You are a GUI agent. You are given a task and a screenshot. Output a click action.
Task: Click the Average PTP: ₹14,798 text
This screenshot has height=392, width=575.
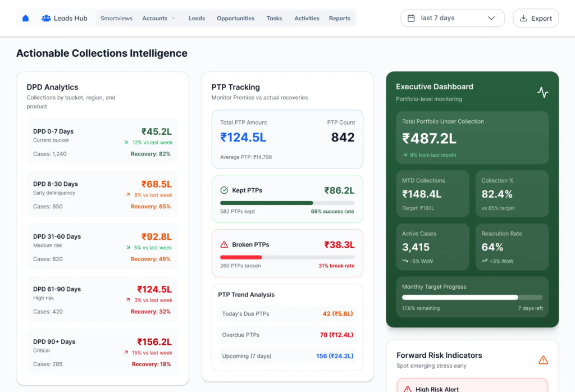(x=246, y=157)
